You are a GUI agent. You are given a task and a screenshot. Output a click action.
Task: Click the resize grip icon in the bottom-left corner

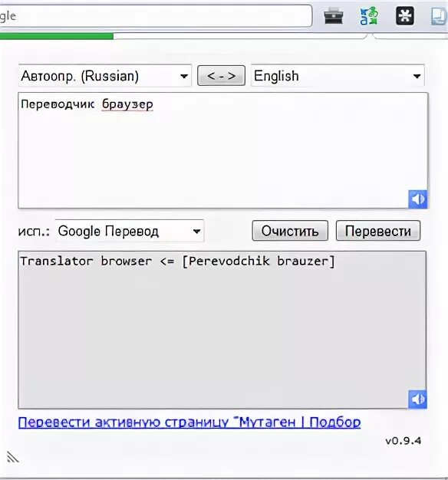[13, 457]
